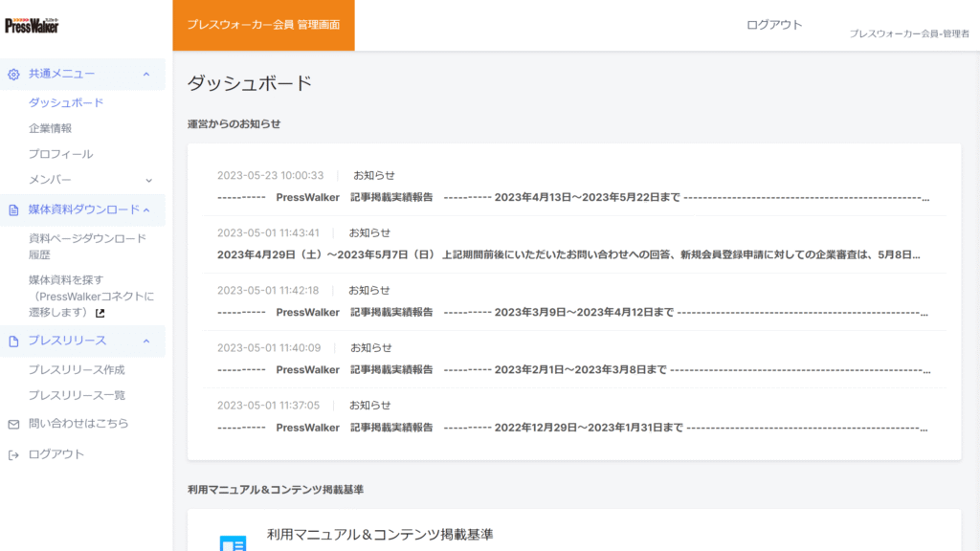Open the 企業情報 menu item
Image resolution: width=980 pixels, height=551 pixels.
tap(51, 127)
